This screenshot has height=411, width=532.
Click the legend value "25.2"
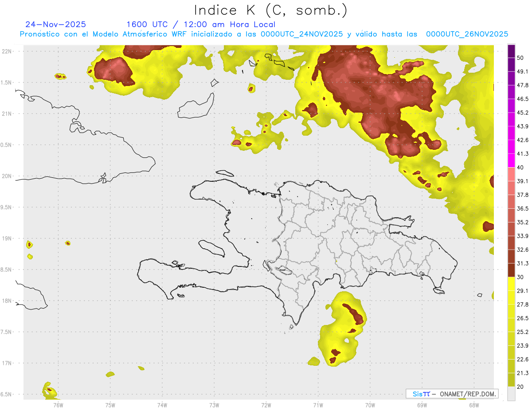[523, 332]
